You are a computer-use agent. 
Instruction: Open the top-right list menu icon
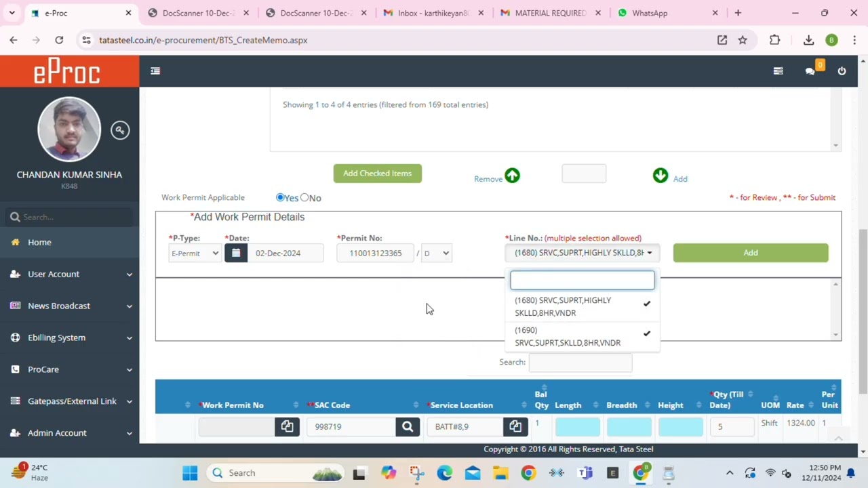coord(778,70)
